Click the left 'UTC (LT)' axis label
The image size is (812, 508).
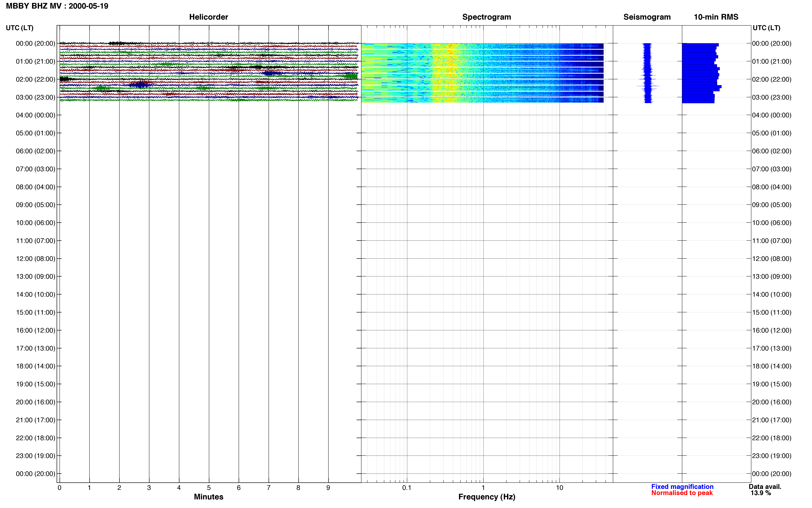[20, 28]
